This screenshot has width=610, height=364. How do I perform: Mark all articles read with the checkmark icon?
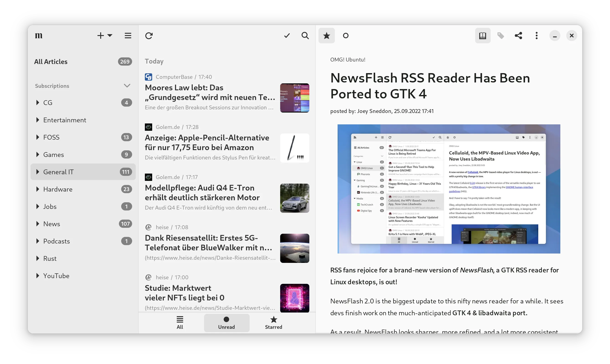tap(287, 36)
